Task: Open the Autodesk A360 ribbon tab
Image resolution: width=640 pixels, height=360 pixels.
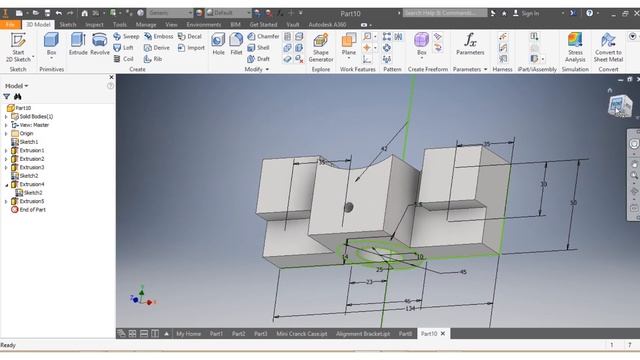Action: tap(327, 24)
